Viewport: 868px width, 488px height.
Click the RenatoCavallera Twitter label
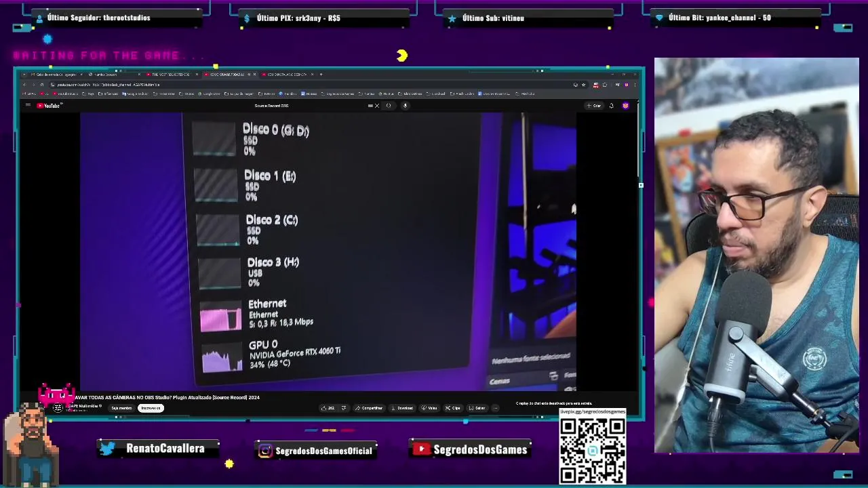(165, 449)
